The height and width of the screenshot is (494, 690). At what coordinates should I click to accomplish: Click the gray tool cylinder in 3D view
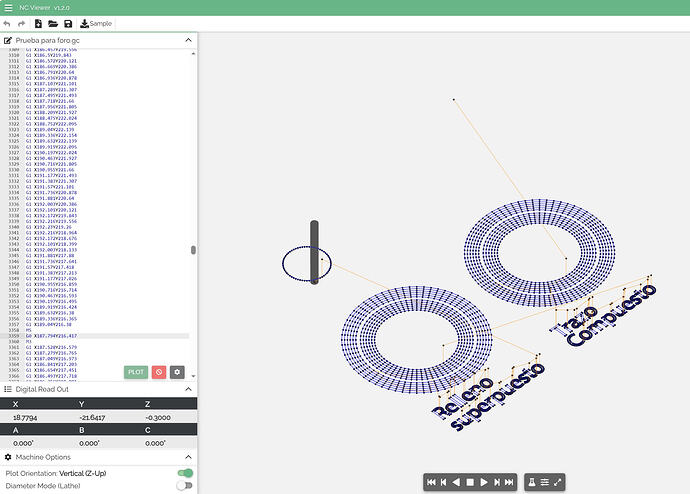coord(314,252)
